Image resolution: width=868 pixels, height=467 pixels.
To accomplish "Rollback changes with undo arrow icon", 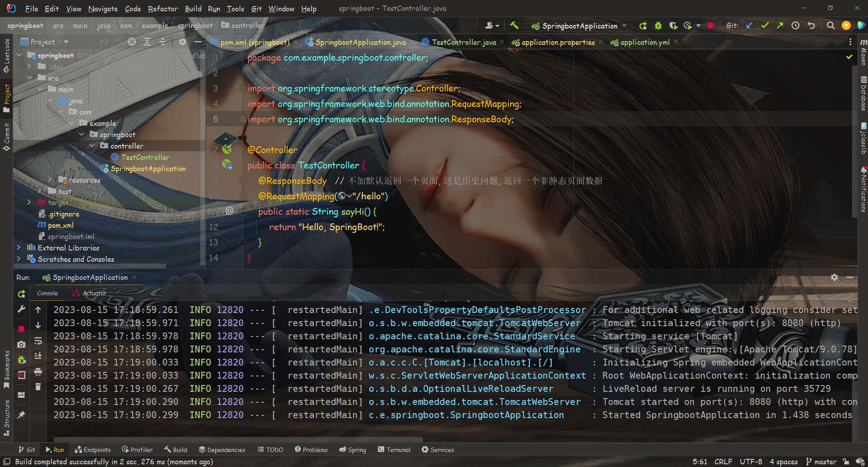I will point(811,26).
